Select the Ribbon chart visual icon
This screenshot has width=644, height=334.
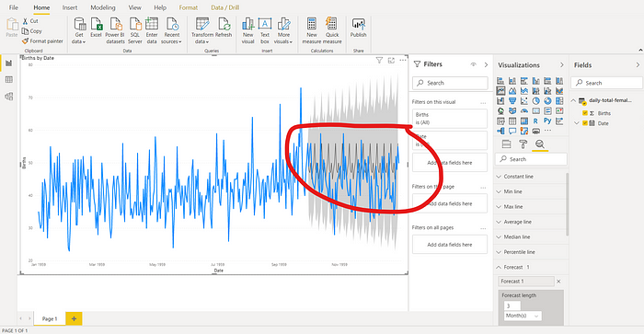[x=559, y=91]
